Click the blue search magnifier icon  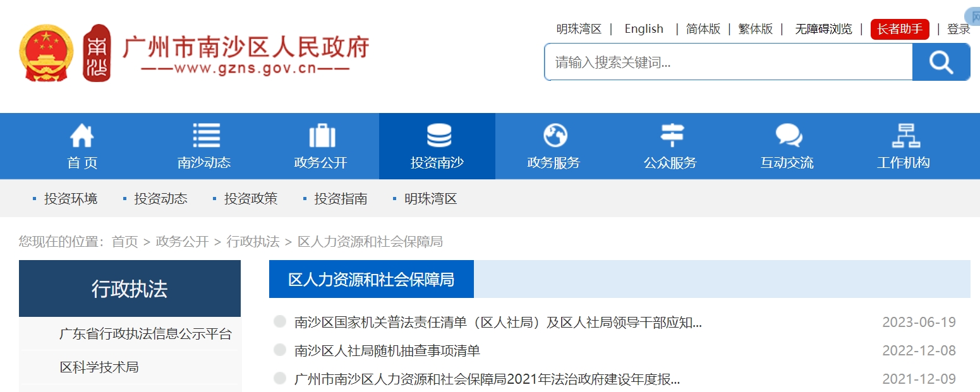[x=941, y=62]
